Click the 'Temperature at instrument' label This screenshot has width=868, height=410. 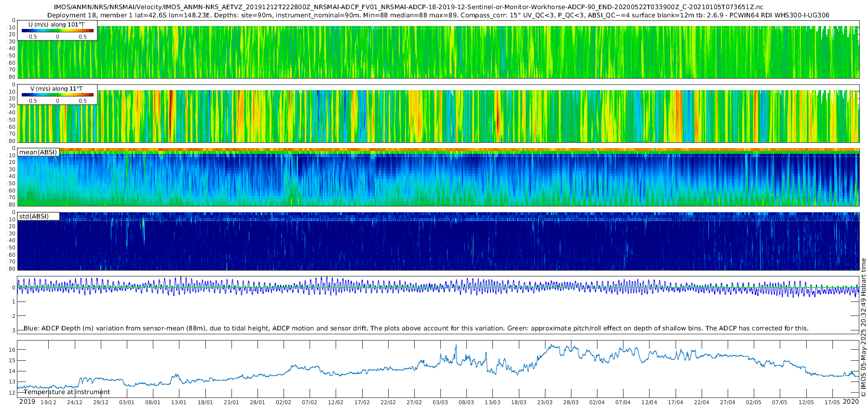67,392
